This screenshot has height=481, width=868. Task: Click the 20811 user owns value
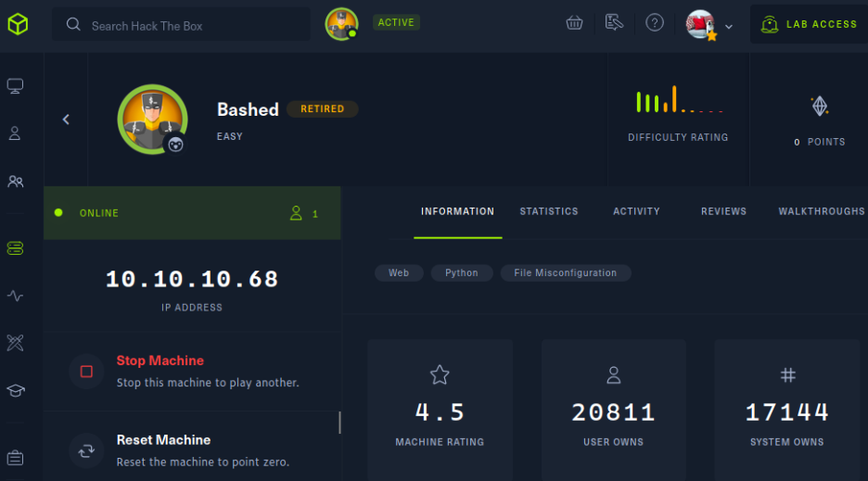tap(613, 412)
